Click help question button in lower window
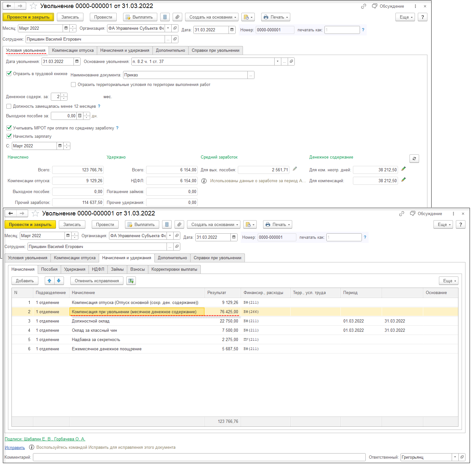The image size is (476, 466). click(x=461, y=224)
